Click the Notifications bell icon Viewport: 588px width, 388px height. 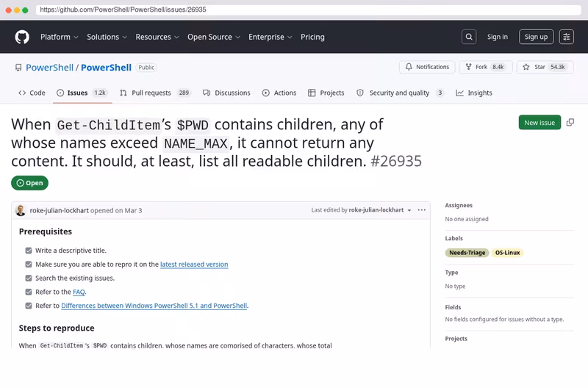point(409,67)
